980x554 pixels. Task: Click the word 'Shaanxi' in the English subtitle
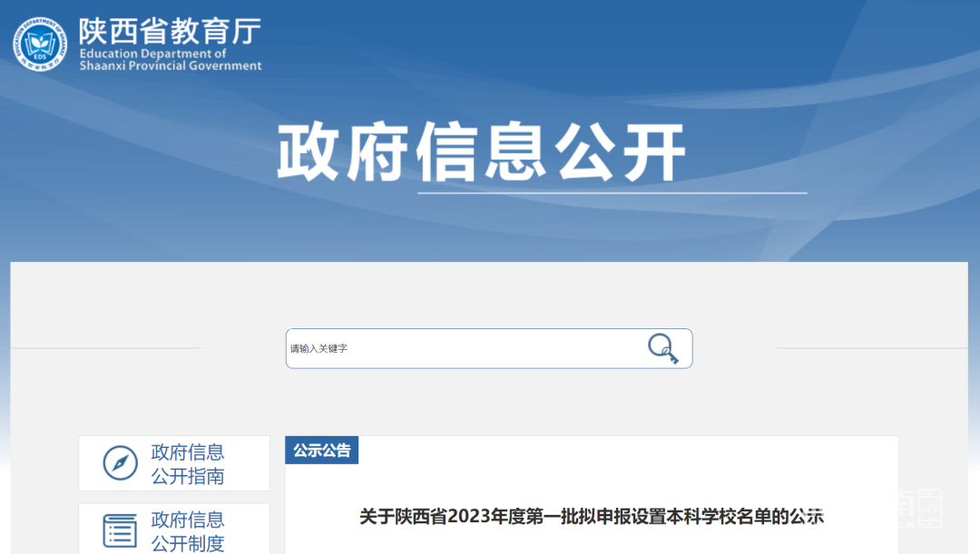103,65
